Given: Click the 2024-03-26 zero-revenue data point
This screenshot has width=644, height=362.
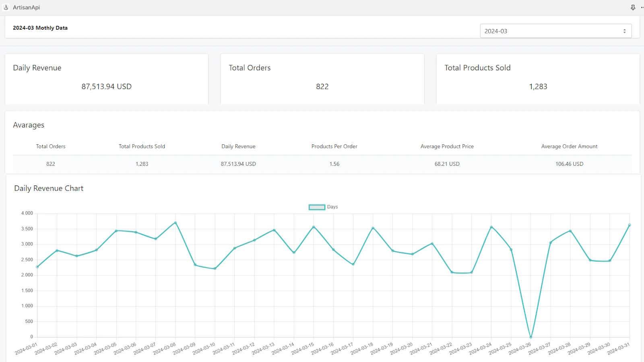Looking at the screenshot, I should (x=530, y=337).
